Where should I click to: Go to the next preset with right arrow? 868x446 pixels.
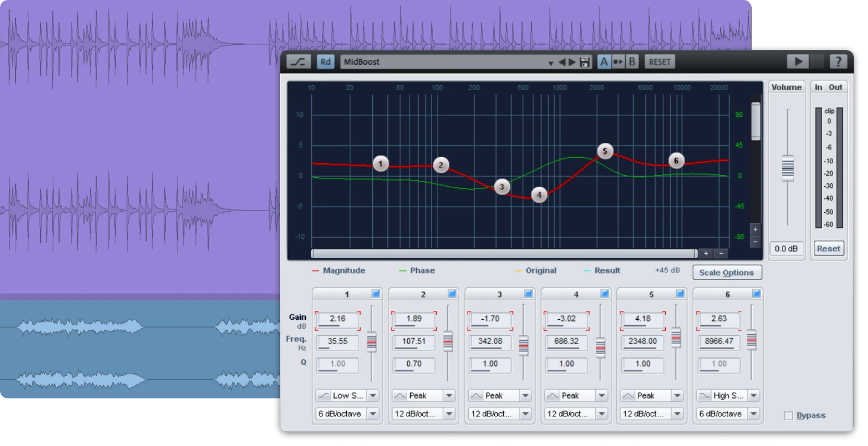572,62
